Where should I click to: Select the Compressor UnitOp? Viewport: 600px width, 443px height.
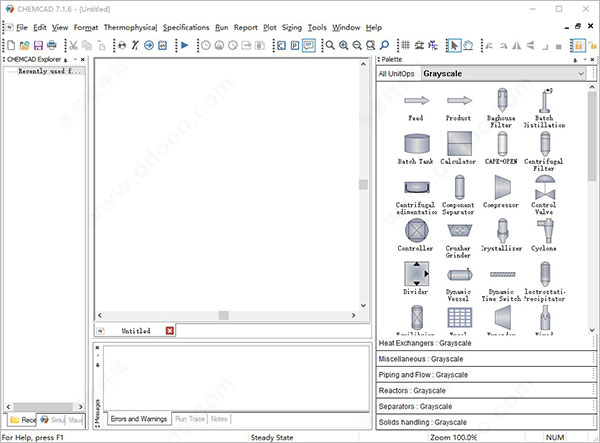click(x=501, y=192)
